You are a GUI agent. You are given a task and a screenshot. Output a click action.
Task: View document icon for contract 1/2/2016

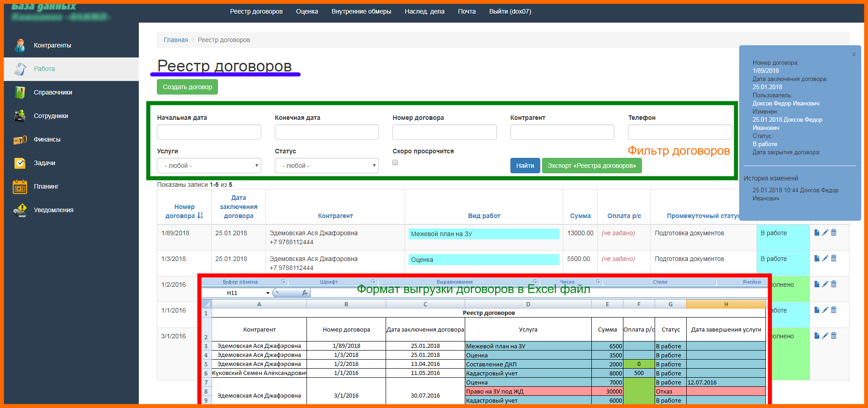[817, 284]
